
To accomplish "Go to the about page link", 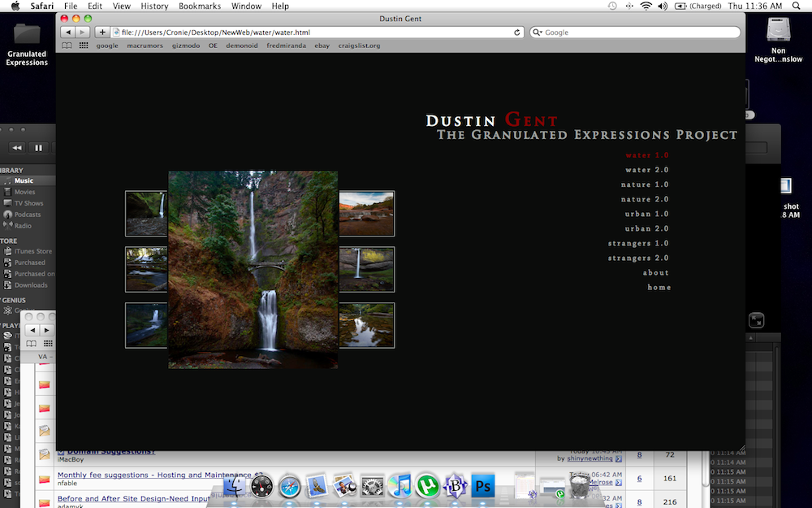I will 656,272.
